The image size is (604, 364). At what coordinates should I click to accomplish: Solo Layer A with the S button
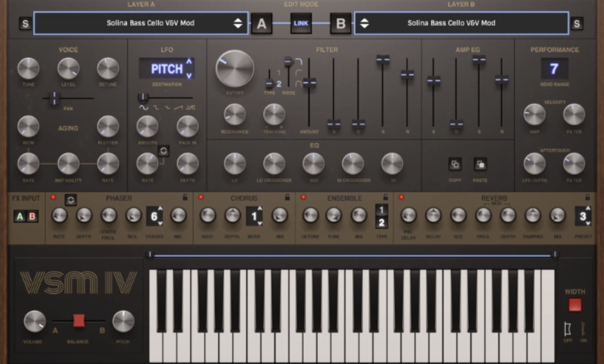tap(25, 24)
